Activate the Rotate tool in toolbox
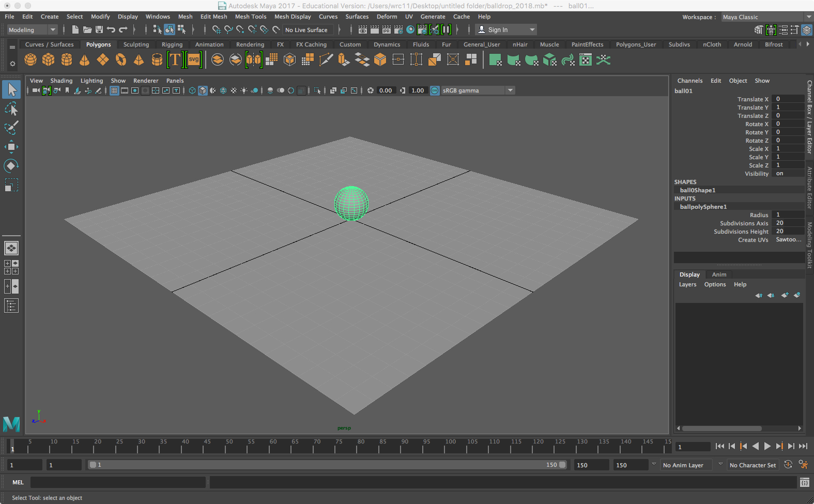814x504 pixels. (x=11, y=166)
